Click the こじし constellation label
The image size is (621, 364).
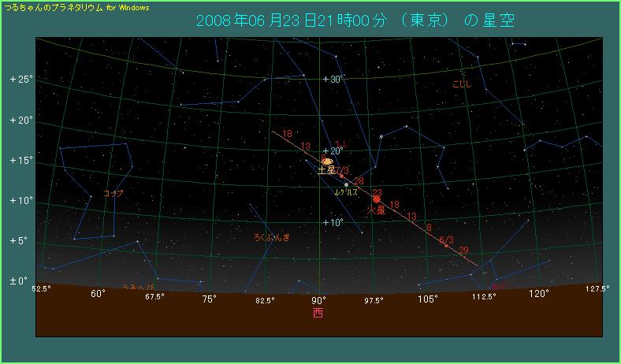coord(463,83)
